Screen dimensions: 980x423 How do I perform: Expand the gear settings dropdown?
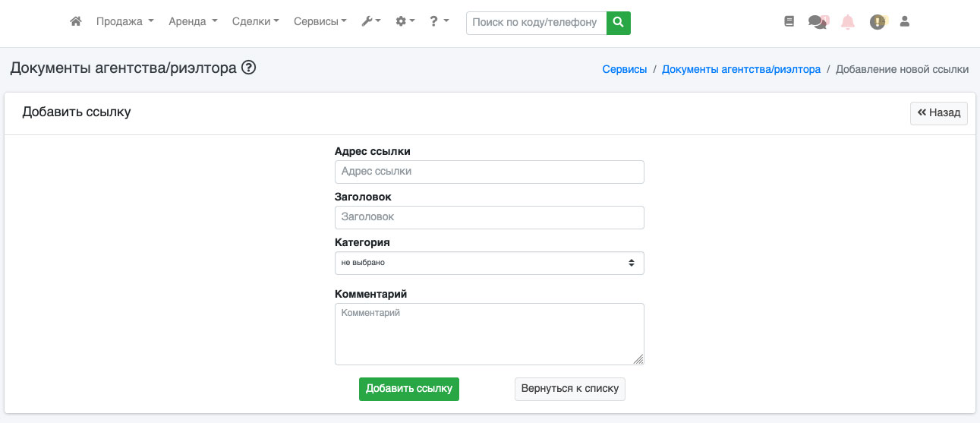[405, 22]
